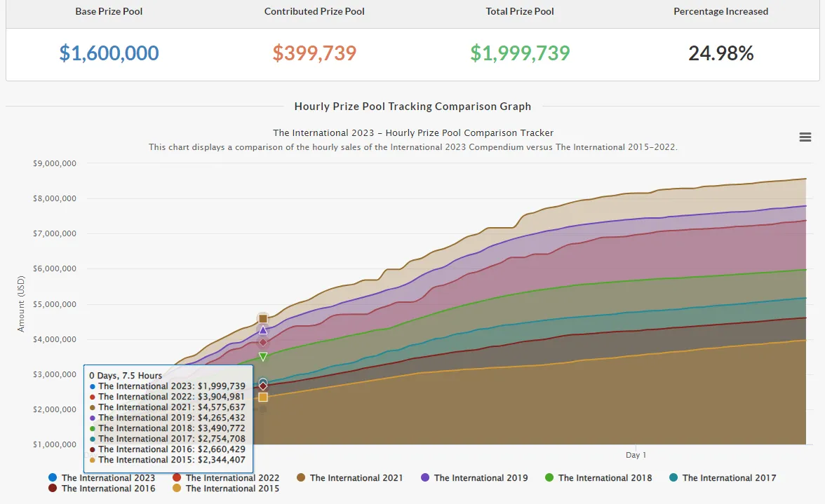Click tooltip row The International 2019: $4,265,432
Screen dimensions: 825x504
[167, 418]
